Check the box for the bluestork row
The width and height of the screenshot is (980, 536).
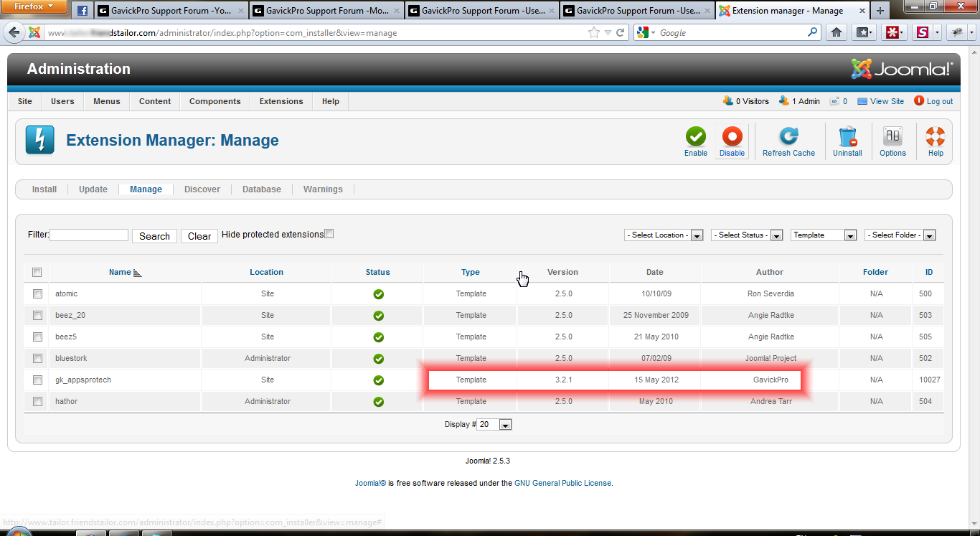pyautogui.click(x=37, y=358)
